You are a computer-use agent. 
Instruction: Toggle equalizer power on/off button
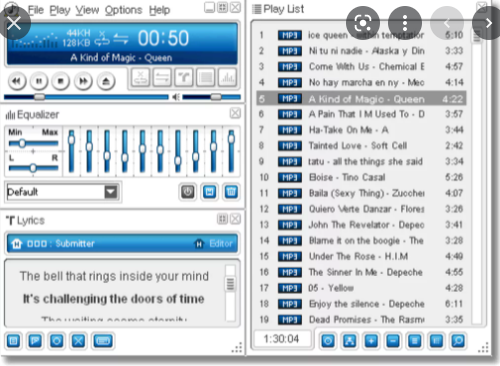[x=188, y=192]
